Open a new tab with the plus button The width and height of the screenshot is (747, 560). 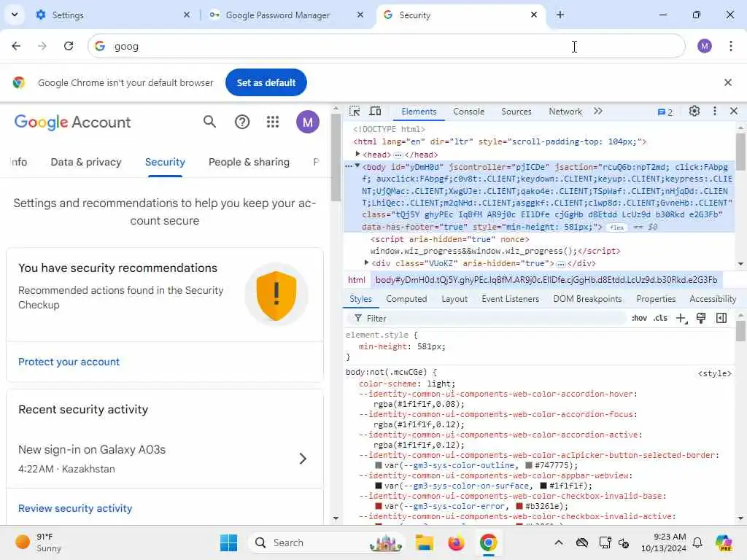click(x=560, y=15)
